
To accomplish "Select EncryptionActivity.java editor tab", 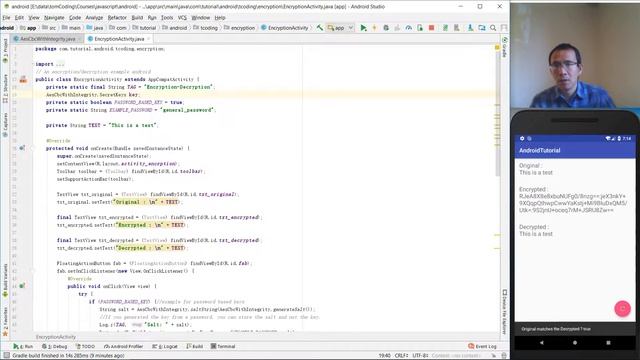I will pyautogui.click(x=118, y=39).
